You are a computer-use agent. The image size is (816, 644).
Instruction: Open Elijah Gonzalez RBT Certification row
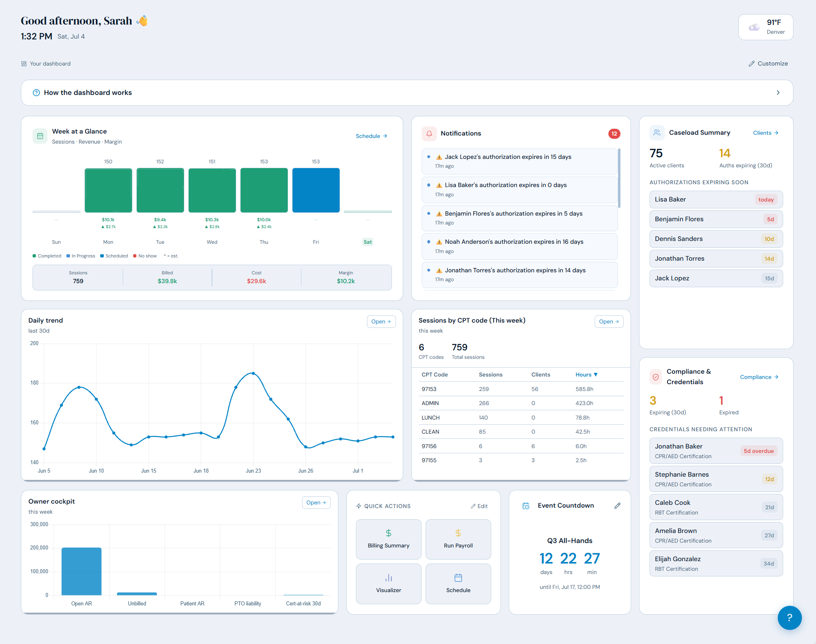(716, 564)
